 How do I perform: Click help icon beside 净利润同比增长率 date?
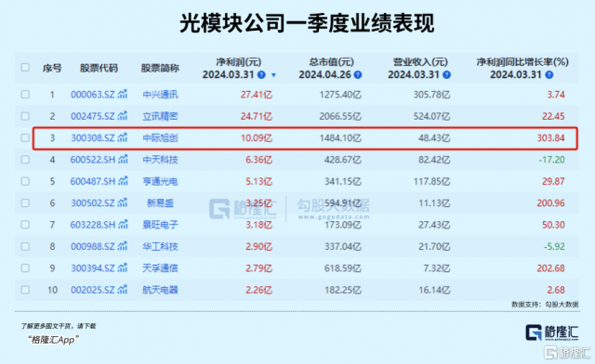(549, 74)
